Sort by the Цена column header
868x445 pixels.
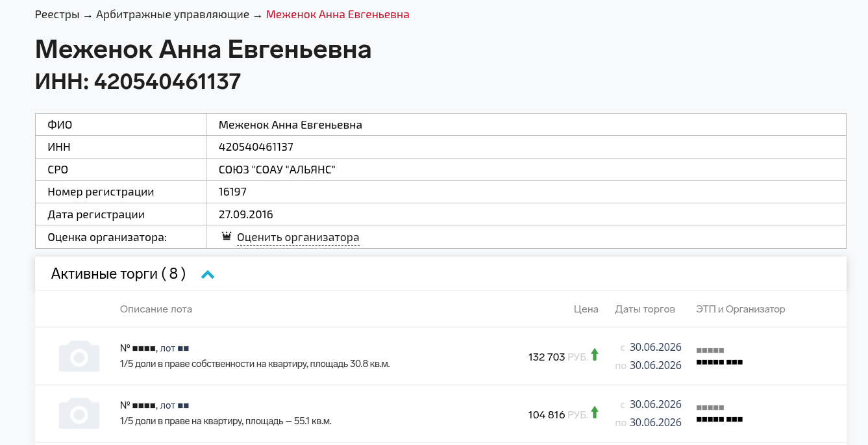coord(586,309)
